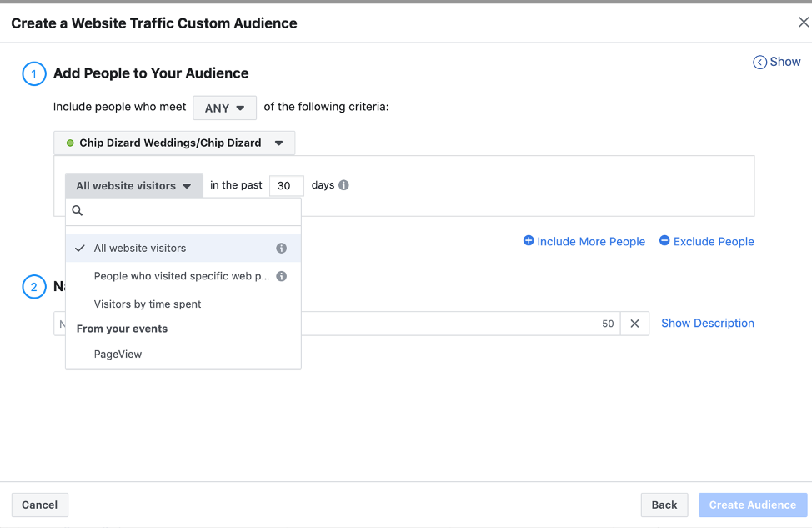Click the Back button
The width and height of the screenshot is (812, 528).
664,505
